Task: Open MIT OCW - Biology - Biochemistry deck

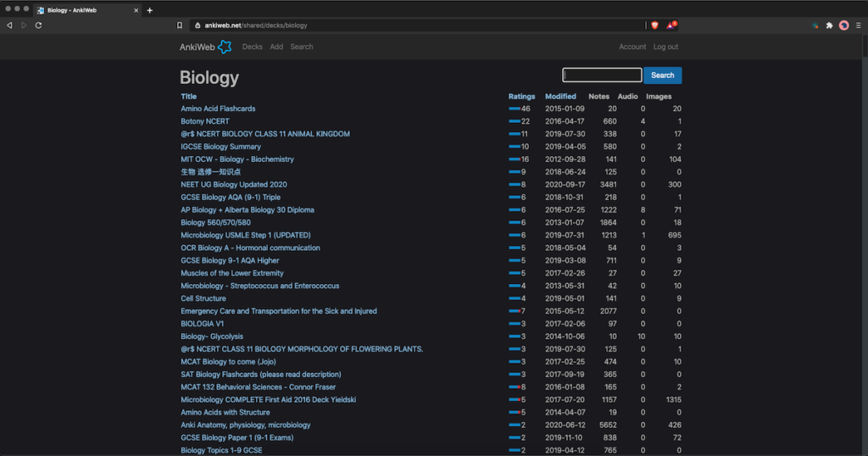Action: (x=237, y=159)
